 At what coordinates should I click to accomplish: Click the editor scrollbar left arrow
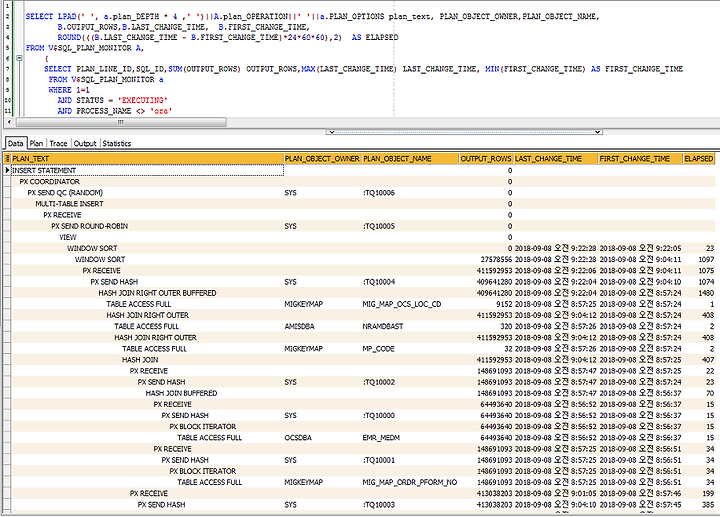10,122
